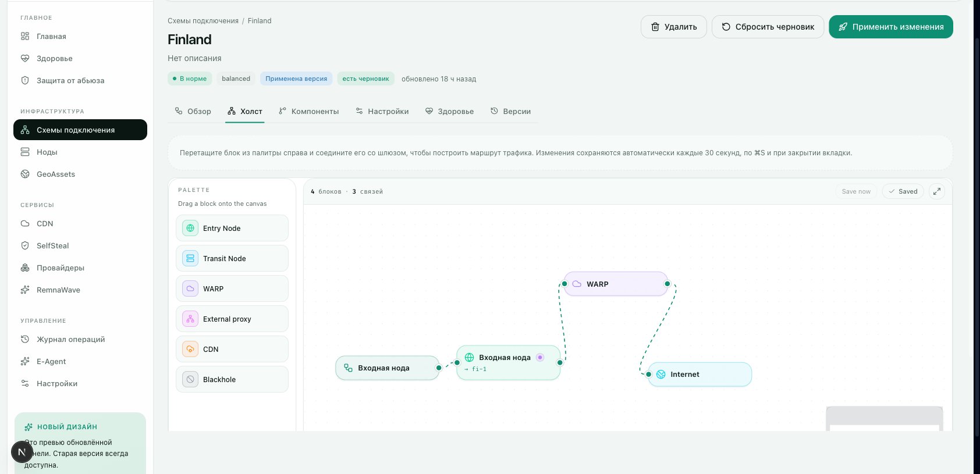Viewport: 980px width, 474px height.
Task: Switch to the Обзор tab
Action: coord(193,111)
